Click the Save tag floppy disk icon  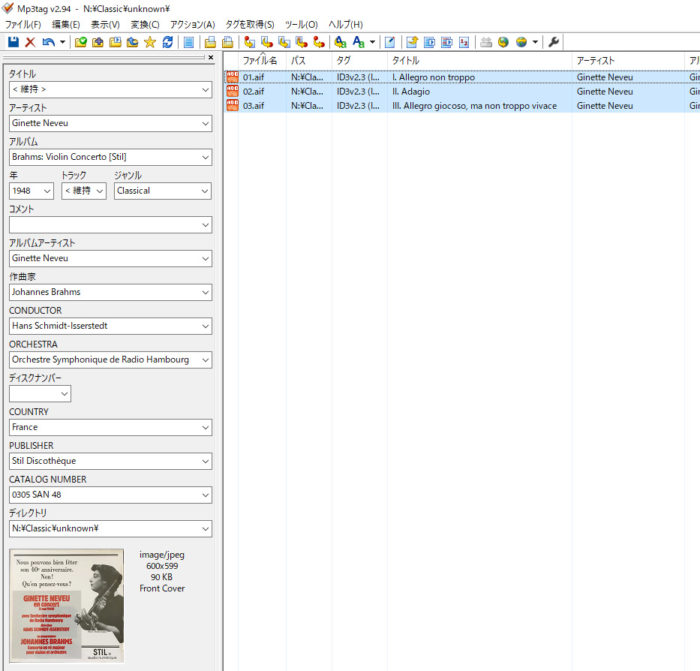click(13, 42)
